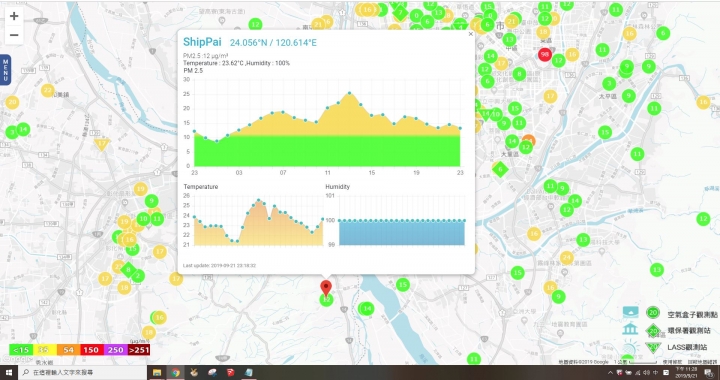Open the blue MENU side tab
The width and height of the screenshot is (720, 380).
click(x=6, y=70)
